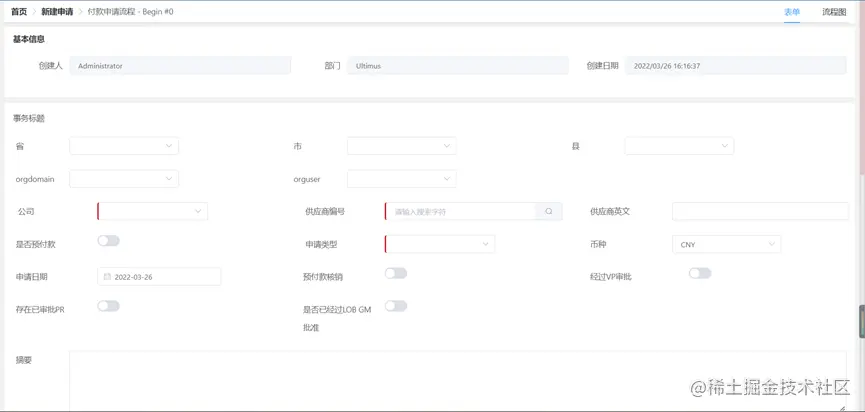Expand the orguser dropdown
This screenshot has width=865, height=412.
(402, 179)
